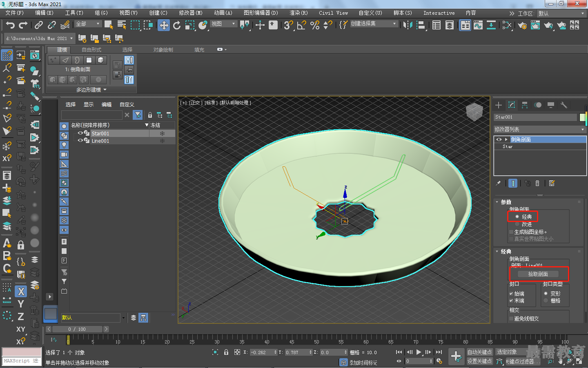
Task: Open the 渲染(R) menu
Action: pyautogui.click(x=298, y=13)
